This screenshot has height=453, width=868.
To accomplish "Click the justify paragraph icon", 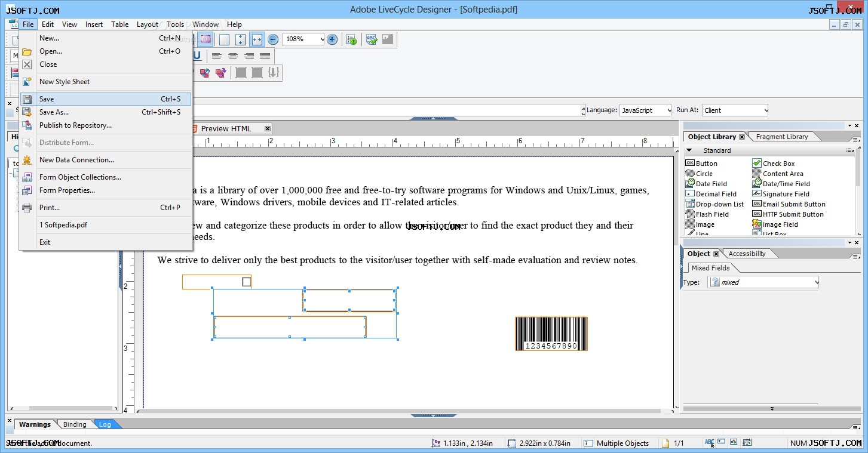I will (x=265, y=56).
